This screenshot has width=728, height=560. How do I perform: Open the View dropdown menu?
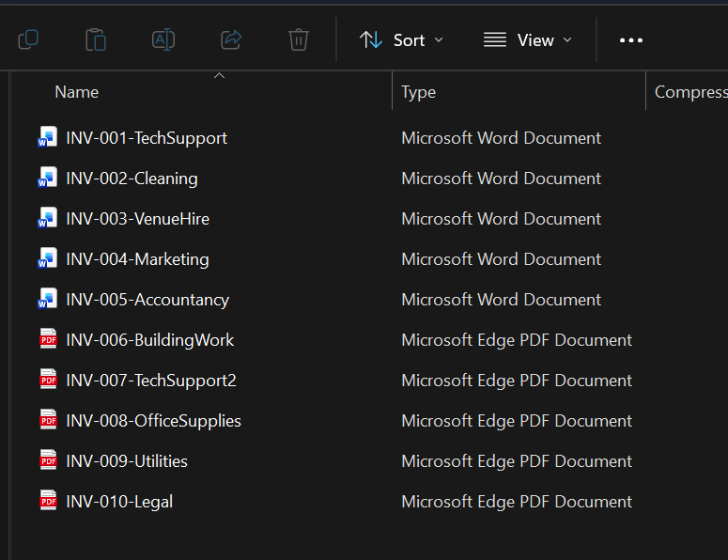click(527, 40)
